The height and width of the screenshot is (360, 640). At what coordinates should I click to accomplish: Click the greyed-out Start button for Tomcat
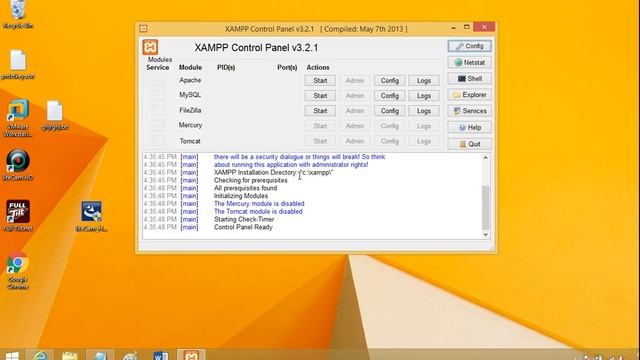320,141
